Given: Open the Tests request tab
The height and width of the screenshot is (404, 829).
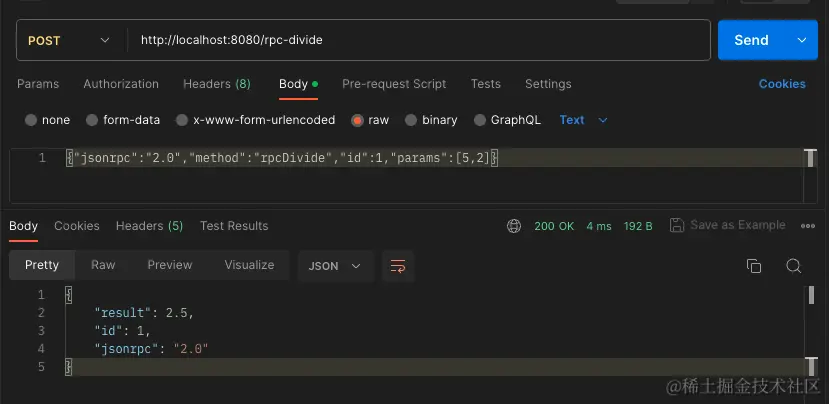Looking at the screenshot, I should 485,84.
